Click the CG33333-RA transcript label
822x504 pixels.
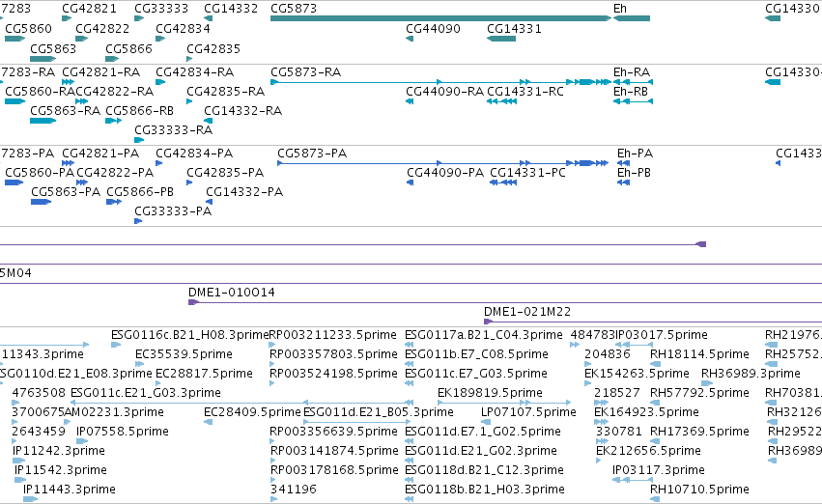[174, 130]
